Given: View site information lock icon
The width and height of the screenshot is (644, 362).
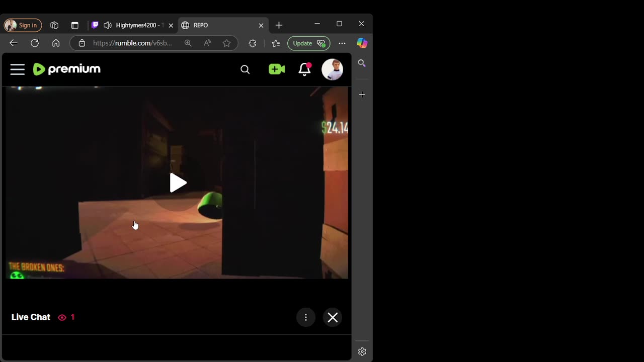Looking at the screenshot, I should pyautogui.click(x=82, y=43).
